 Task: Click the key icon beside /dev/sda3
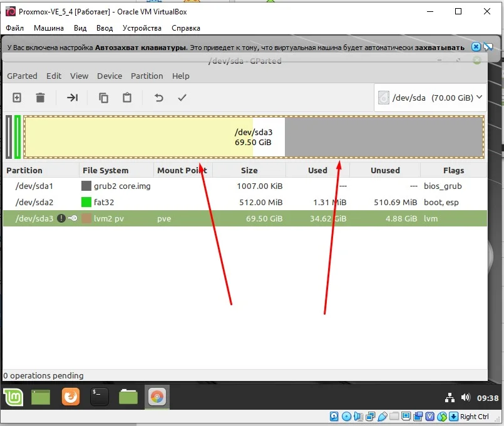(73, 218)
